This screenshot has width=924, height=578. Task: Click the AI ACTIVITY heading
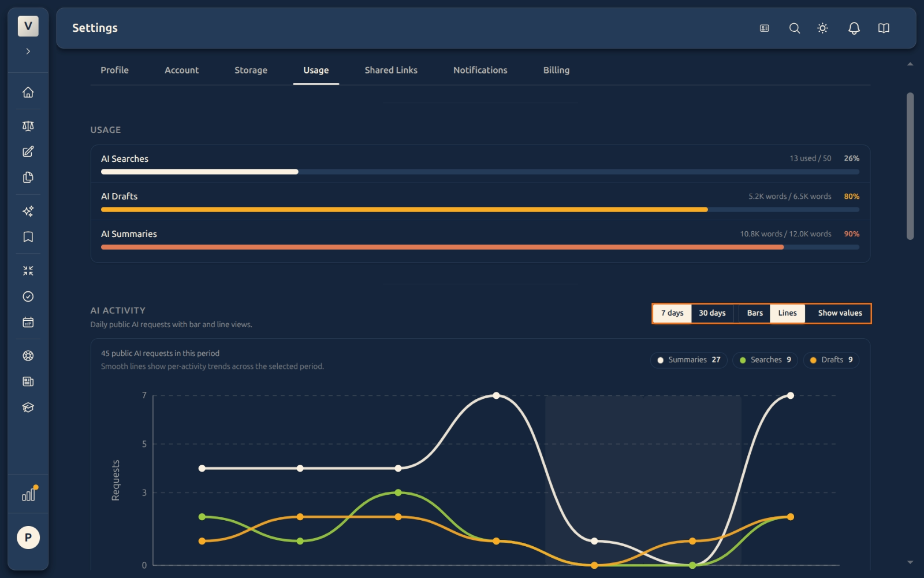(x=118, y=310)
